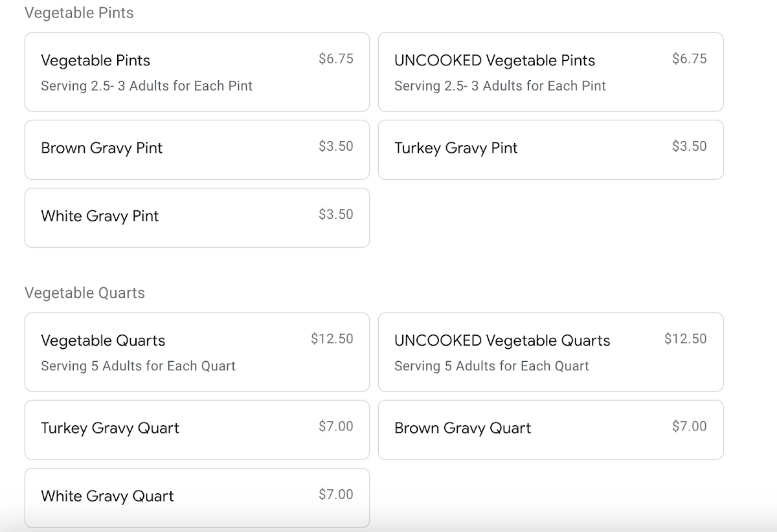The height and width of the screenshot is (532, 777).
Task: Click 'Serving 5 Adults for Each Quart' under Vegetable Quarts
Action: click(x=138, y=366)
